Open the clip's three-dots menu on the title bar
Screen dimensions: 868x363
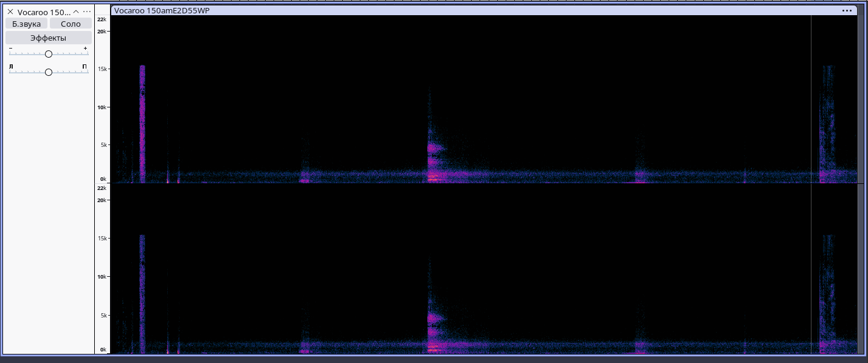847,10
